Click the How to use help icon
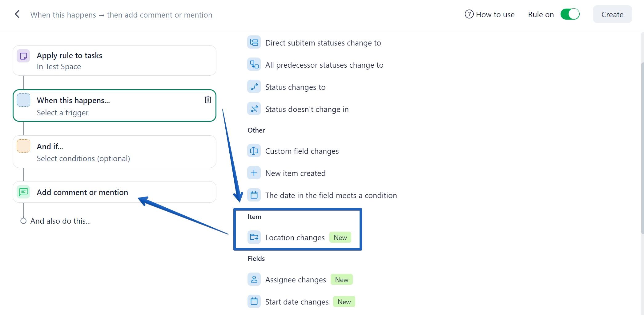Screen dimensions: 644x315 tap(469, 14)
